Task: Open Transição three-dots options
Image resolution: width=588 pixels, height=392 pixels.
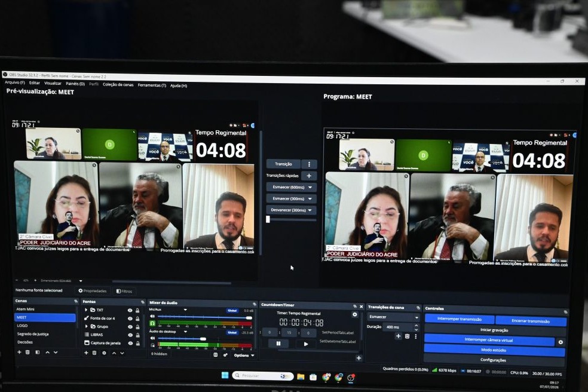Action: click(309, 164)
